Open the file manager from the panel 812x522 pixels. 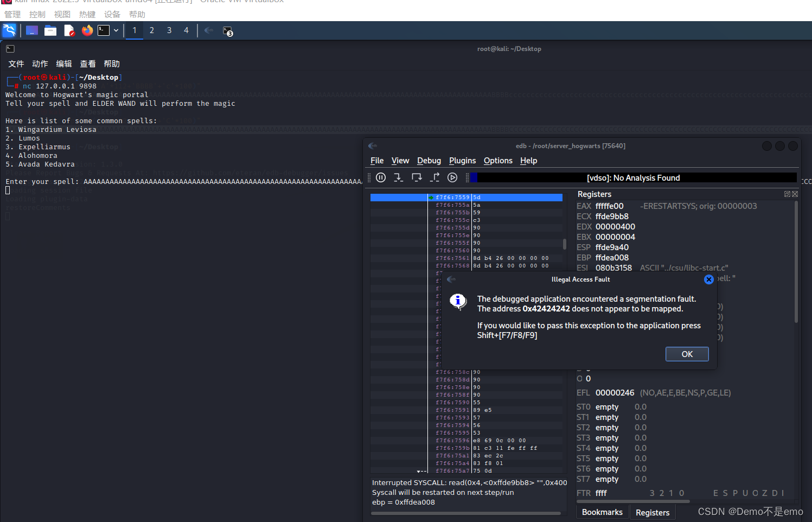click(x=50, y=30)
